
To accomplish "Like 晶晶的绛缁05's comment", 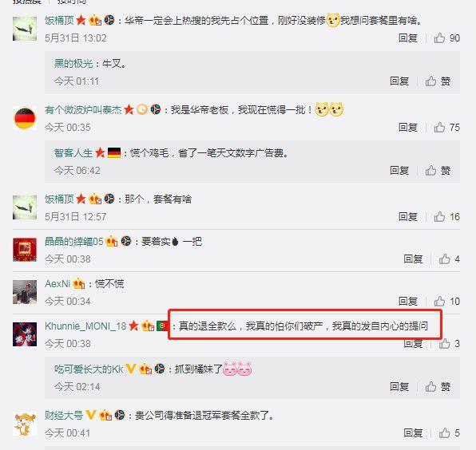I will click(x=449, y=259).
